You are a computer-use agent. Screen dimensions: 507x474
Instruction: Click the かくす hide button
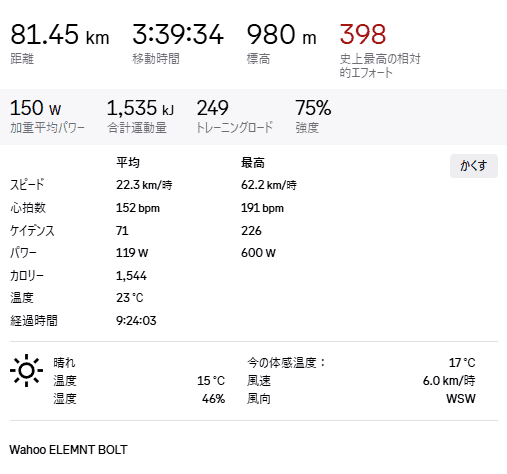474,166
